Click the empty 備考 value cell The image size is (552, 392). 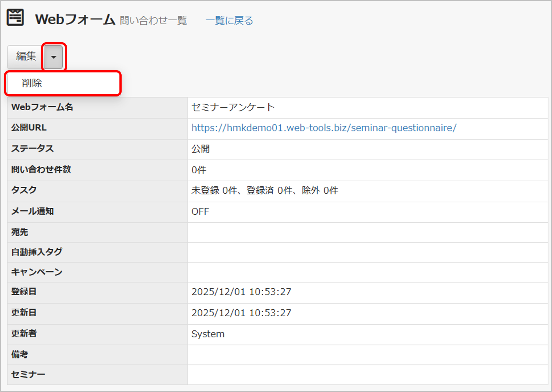pyautogui.click(x=368, y=355)
